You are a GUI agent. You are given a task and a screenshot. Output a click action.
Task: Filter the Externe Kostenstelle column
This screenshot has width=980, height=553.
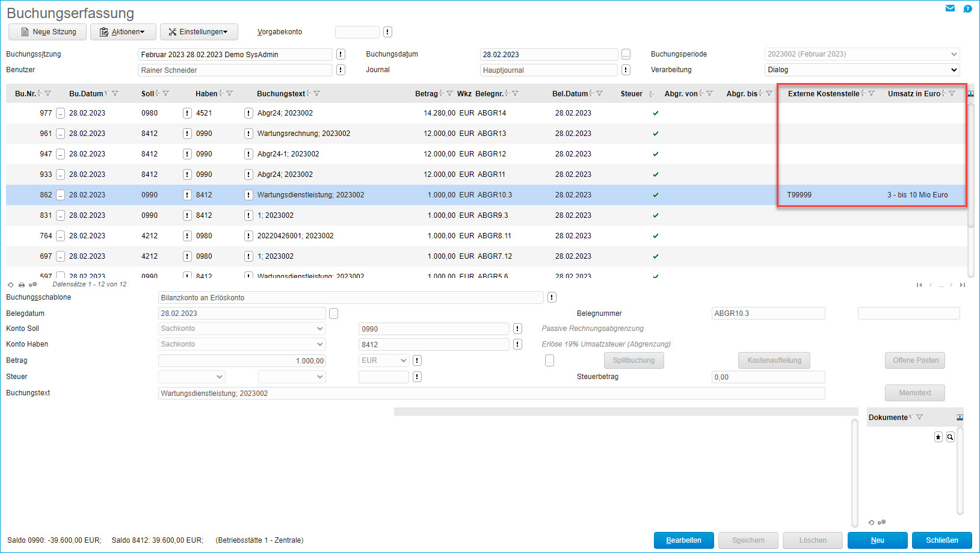[871, 93]
